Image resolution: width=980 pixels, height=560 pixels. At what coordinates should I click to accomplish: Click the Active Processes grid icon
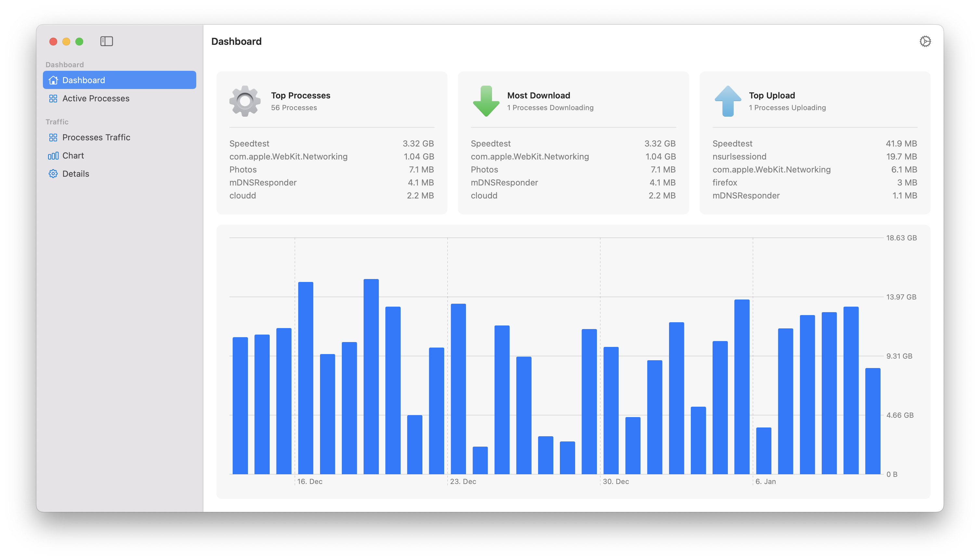point(53,98)
